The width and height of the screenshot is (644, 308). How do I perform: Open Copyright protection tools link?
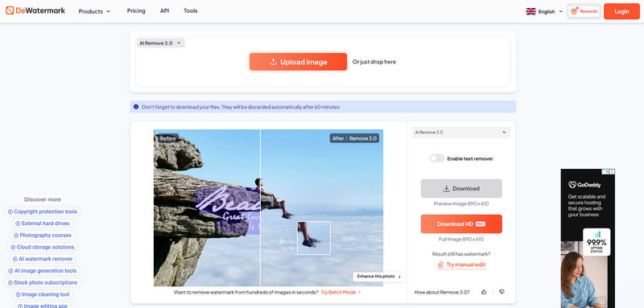[x=43, y=211]
